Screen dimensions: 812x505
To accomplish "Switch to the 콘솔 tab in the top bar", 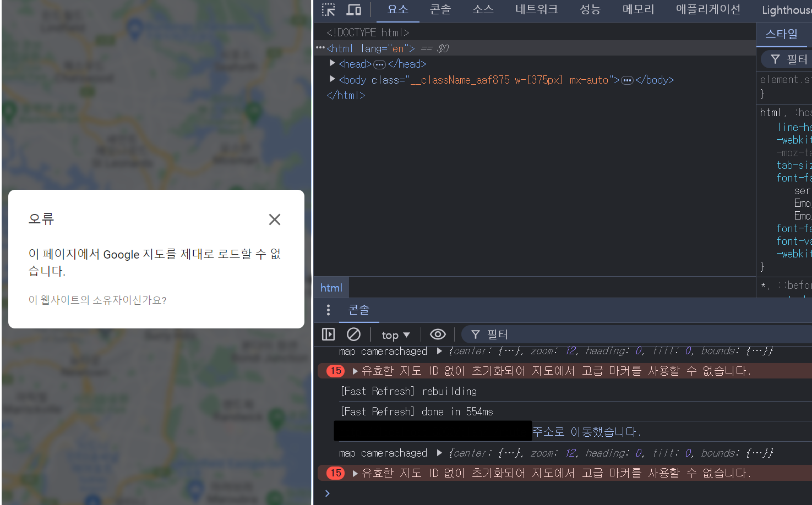I will (440, 10).
